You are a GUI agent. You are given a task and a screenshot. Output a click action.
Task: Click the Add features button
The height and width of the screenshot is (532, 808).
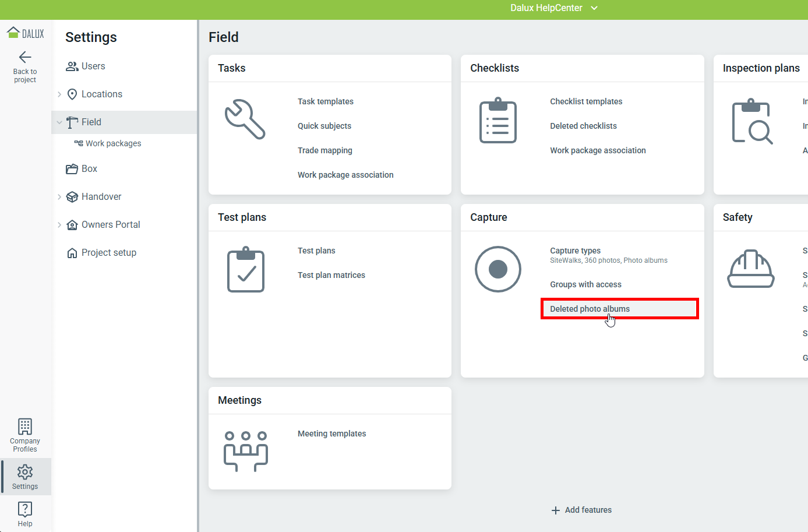coord(581,510)
